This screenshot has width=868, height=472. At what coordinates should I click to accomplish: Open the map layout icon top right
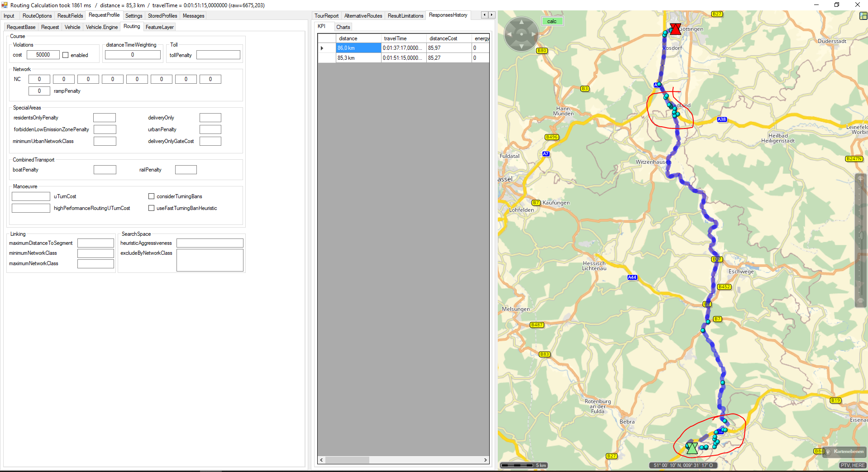[863, 16]
